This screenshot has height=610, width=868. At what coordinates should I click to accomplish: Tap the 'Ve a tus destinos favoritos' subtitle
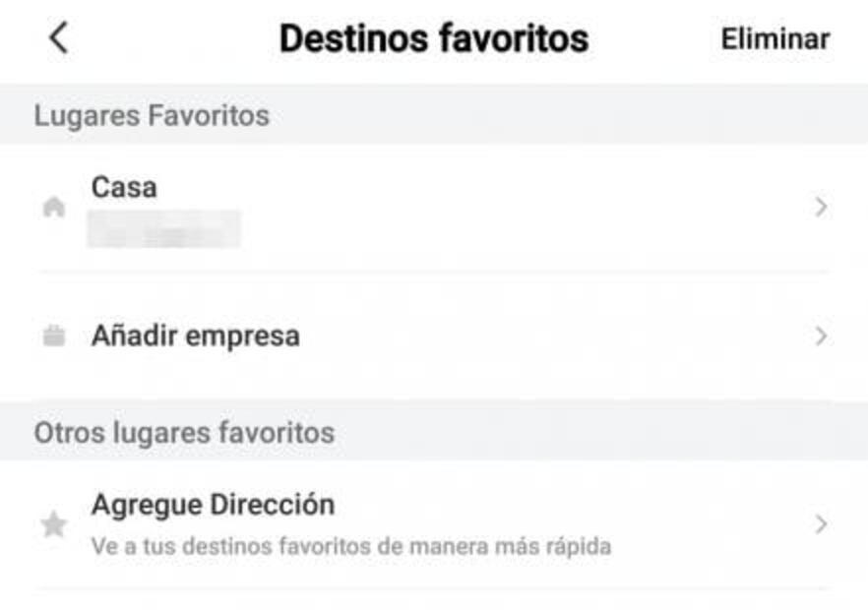[350, 546]
